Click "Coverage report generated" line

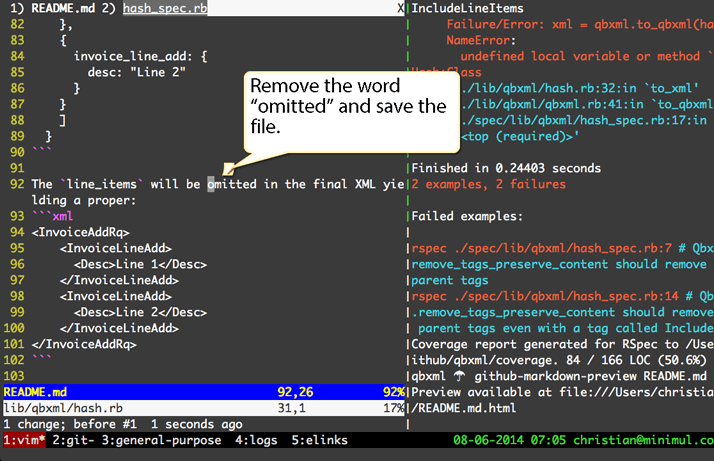pos(562,344)
